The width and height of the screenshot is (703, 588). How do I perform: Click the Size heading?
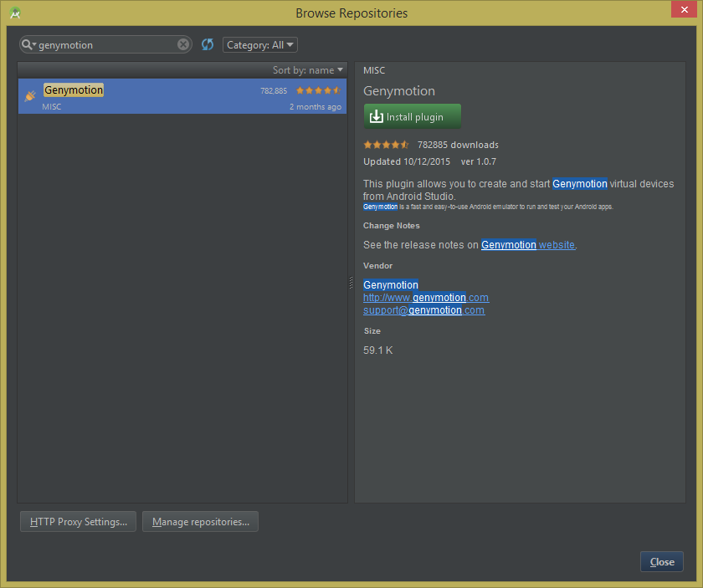(372, 330)
